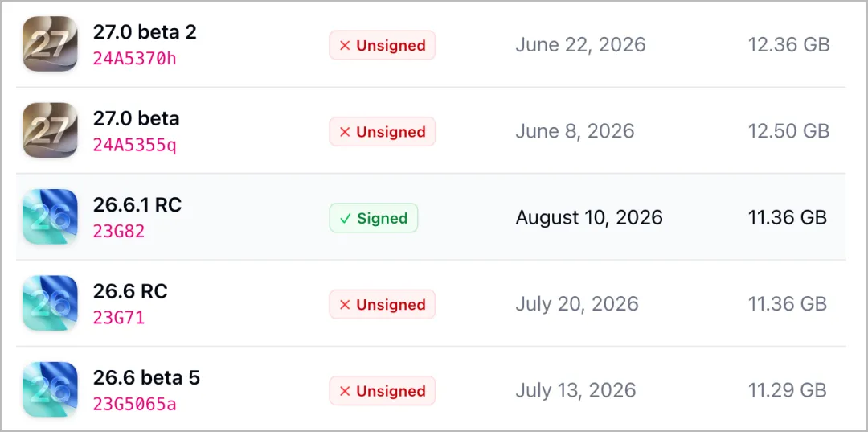This screenshot has width=868, height=432.
Task: Click the macOS 27 icon for 27.0 beta
Action: (50, 130)
